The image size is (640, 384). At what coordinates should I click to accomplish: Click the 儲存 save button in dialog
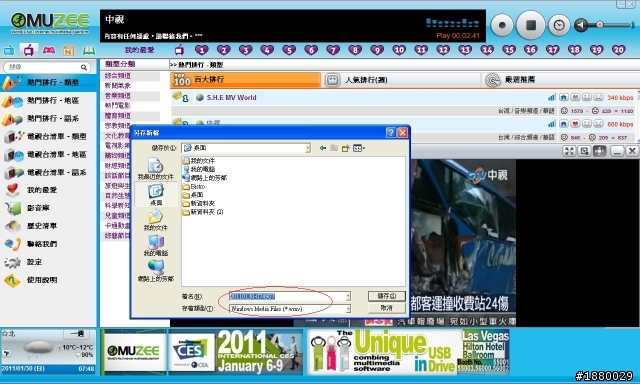pyautogui.click(x=387, y=296)
